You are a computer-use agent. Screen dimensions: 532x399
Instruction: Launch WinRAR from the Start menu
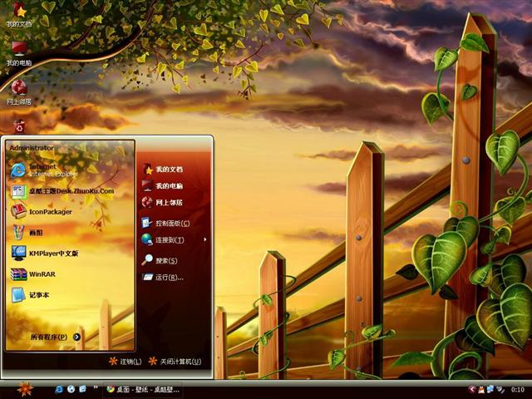tap(32, 274)
